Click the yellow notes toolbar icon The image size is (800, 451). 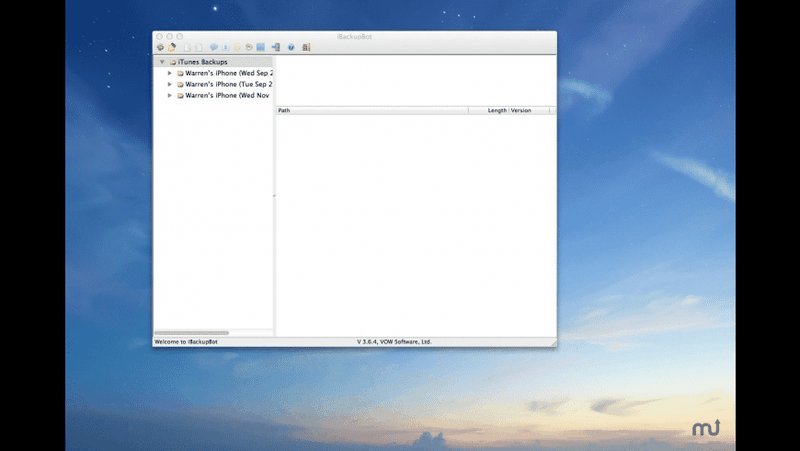(237, 47)
